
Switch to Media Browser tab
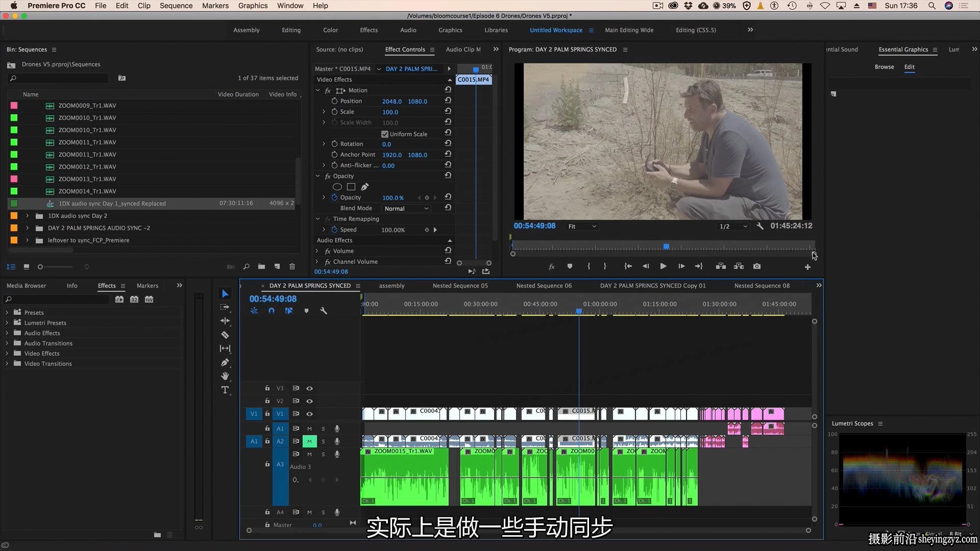(x=27, y=286)
